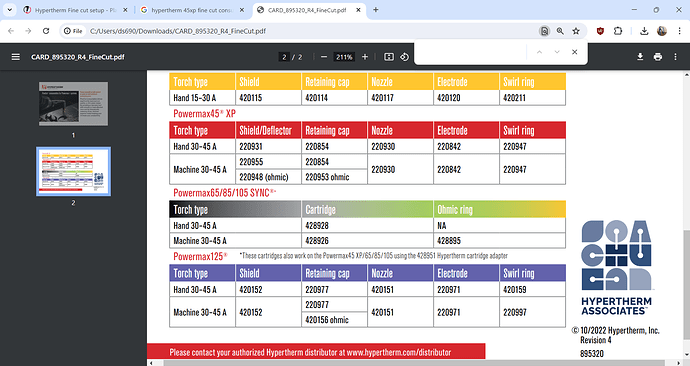Screen dimensions: 690x366
Task: Click swirl ring number 420211
Action: point(514,98)
